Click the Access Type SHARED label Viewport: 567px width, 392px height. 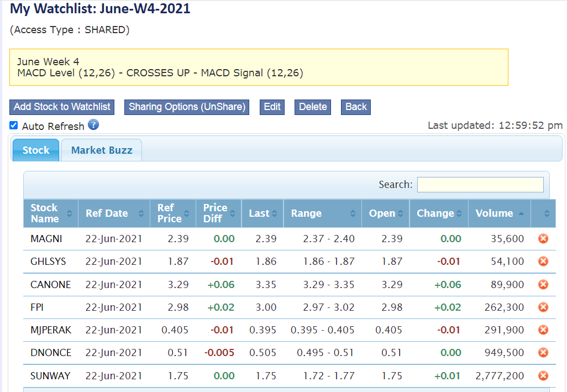click(70, 30)
